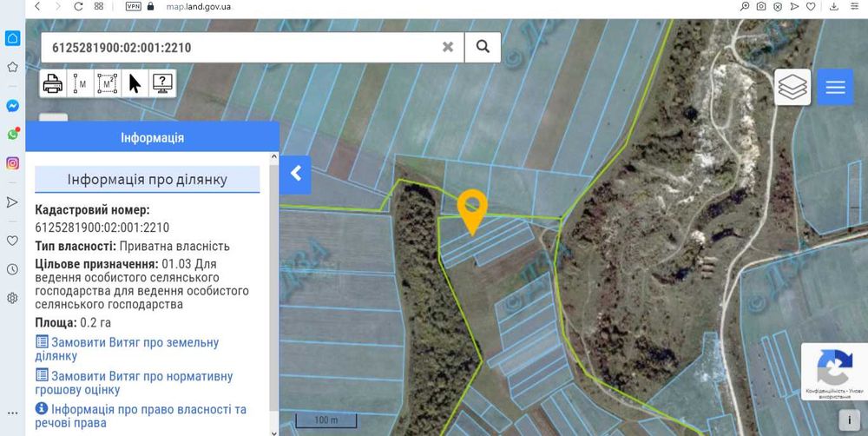The image size is (868, 436).
Task: Click the send-to-flow arrow in address bar
Action: coord(794,7)
